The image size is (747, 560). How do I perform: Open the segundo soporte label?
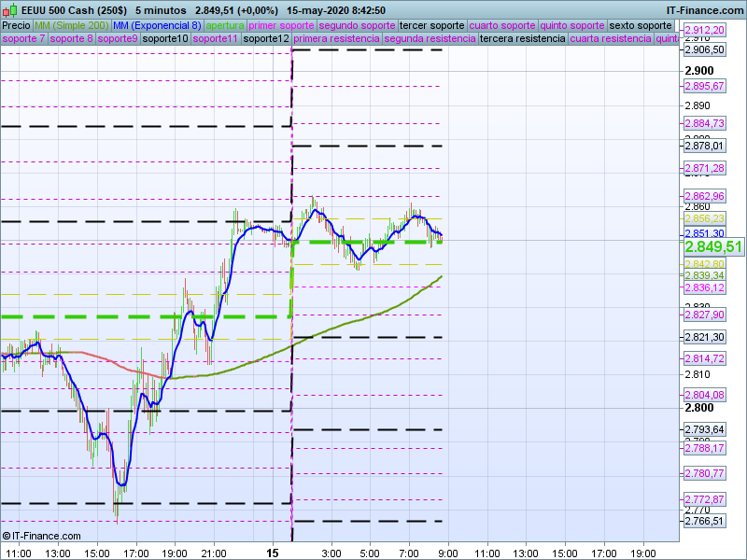(357, 25)
